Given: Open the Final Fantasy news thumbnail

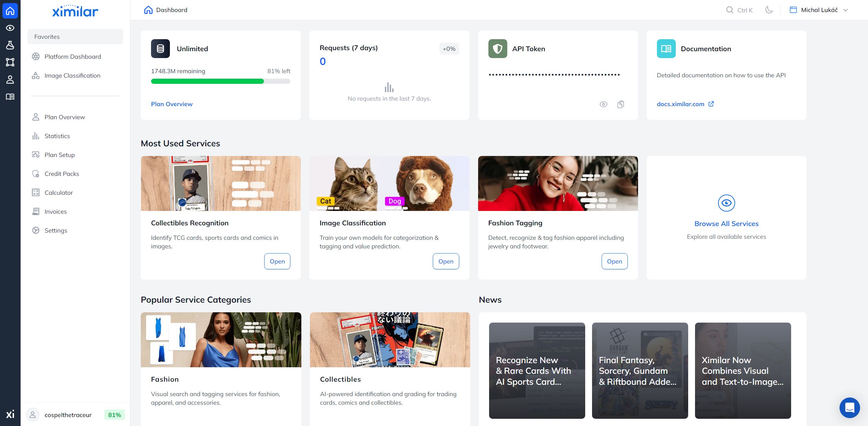Looking at the screenshot, I should [639, 371].
